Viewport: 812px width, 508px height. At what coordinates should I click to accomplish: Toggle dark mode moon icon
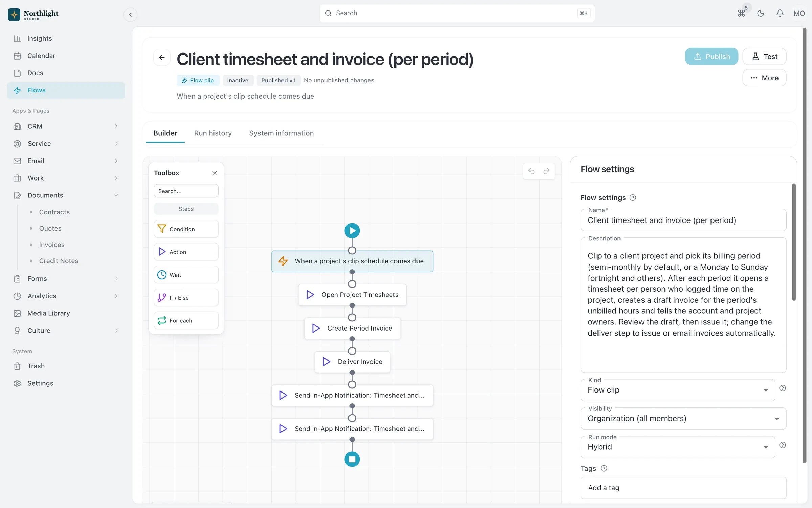761,13
